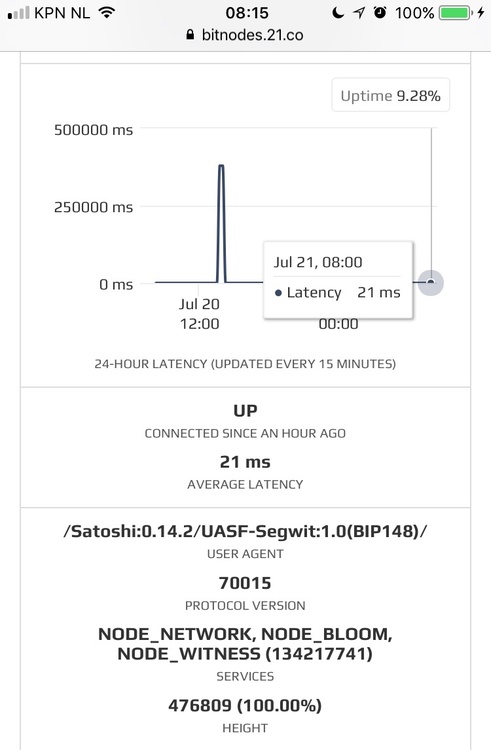Tap the location arrow status icon
The image size is (491, 750).
[359, 13]
